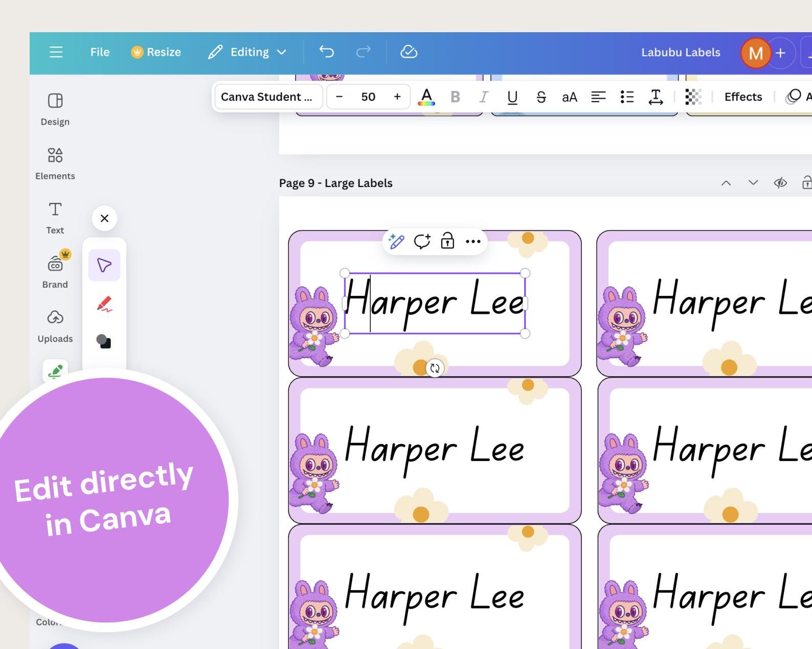This screenshot has width=812, height=649.
Task: Increase font size with plus button
Action: pos(397,97)
